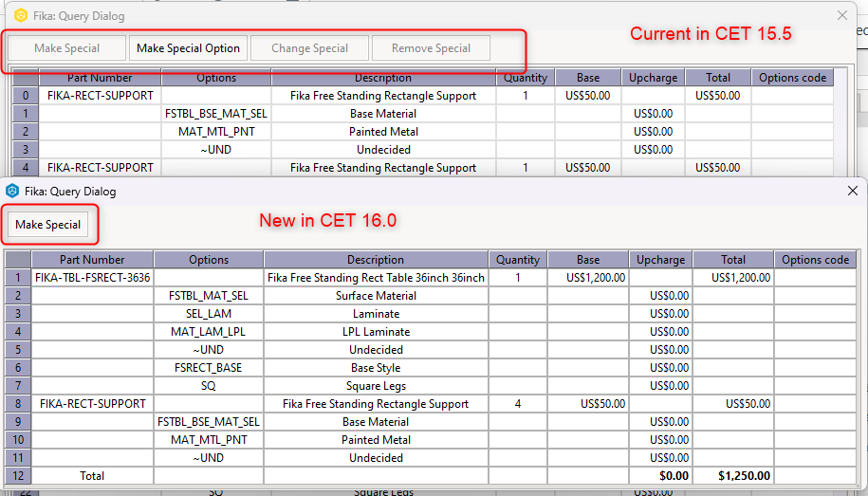Screen dimensions: 868x496
Task: Select row header 3 in upper table
Action: pos(26,150)
